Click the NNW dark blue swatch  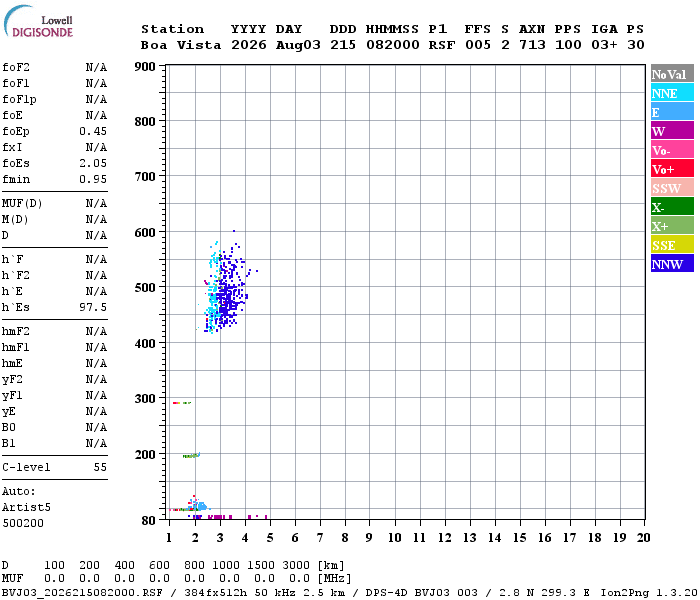coord(672,263)
